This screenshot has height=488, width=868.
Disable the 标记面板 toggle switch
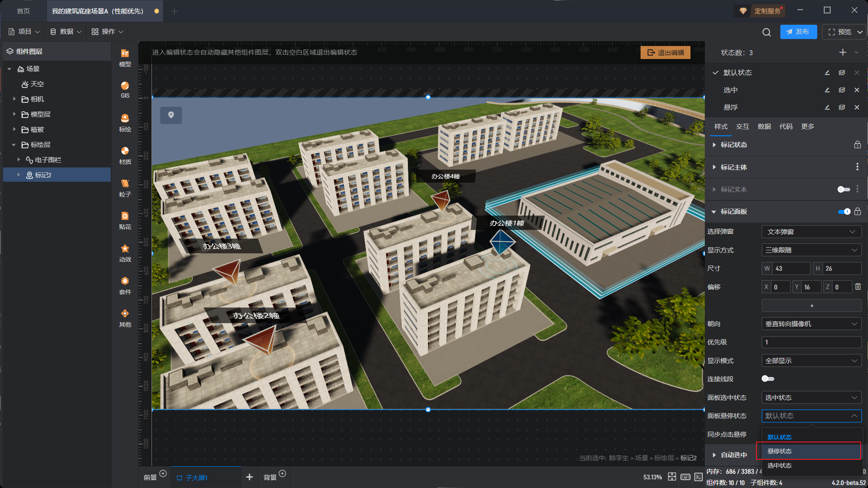(x=844, y=212)
